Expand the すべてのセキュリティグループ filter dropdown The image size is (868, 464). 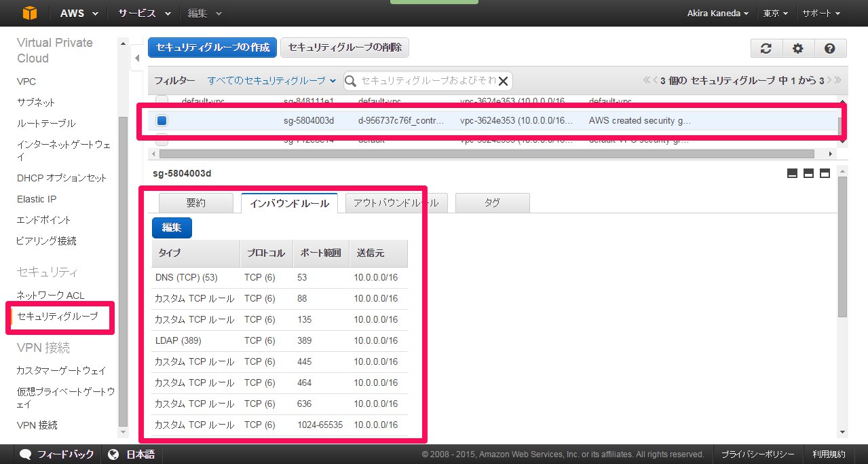coord(271,81)
